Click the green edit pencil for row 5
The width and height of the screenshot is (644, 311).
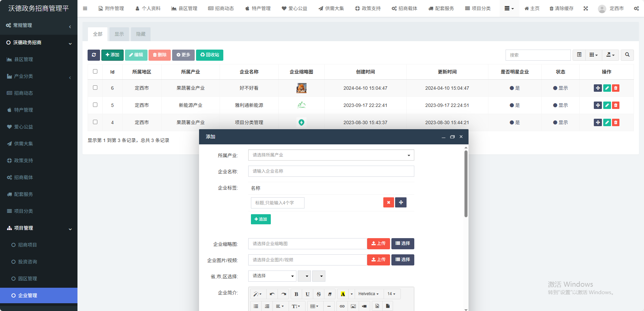(x=607, y=105)
